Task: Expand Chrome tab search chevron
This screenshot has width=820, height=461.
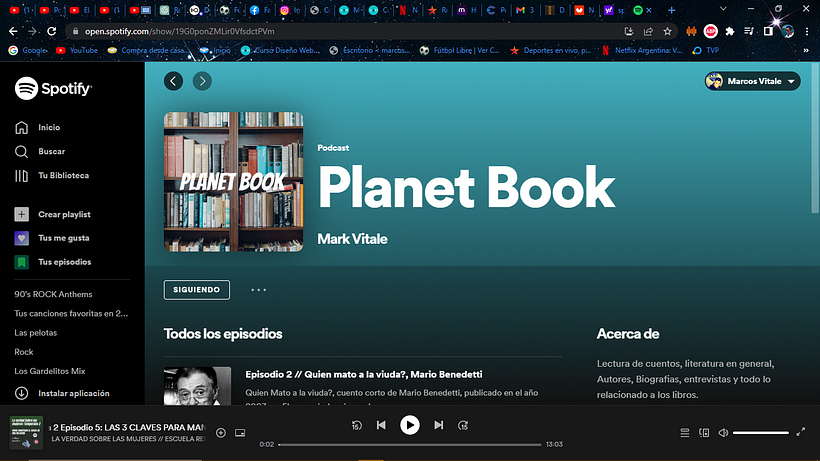Action: coord(723,9)
